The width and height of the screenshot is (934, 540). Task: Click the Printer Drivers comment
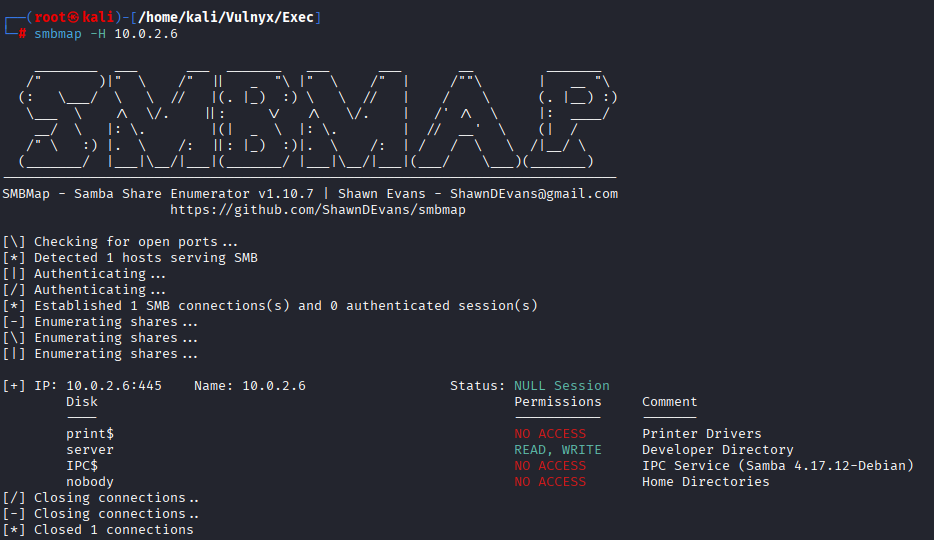pos(701,434)
